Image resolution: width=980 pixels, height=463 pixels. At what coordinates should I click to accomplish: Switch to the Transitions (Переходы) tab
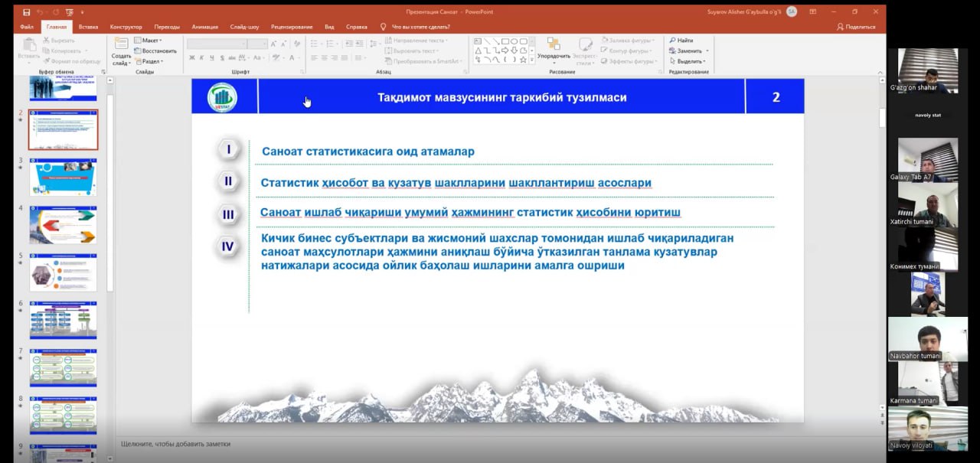[167, 27]
